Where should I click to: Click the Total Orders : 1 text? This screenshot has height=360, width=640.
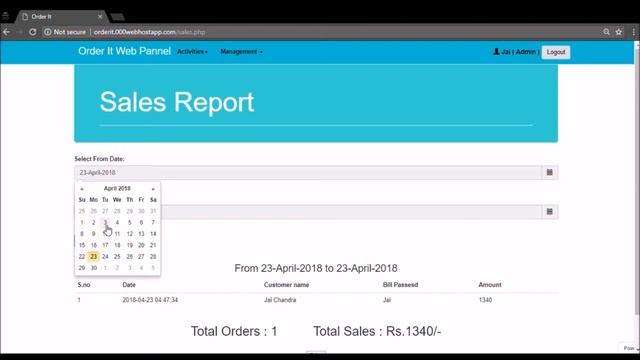234,331
